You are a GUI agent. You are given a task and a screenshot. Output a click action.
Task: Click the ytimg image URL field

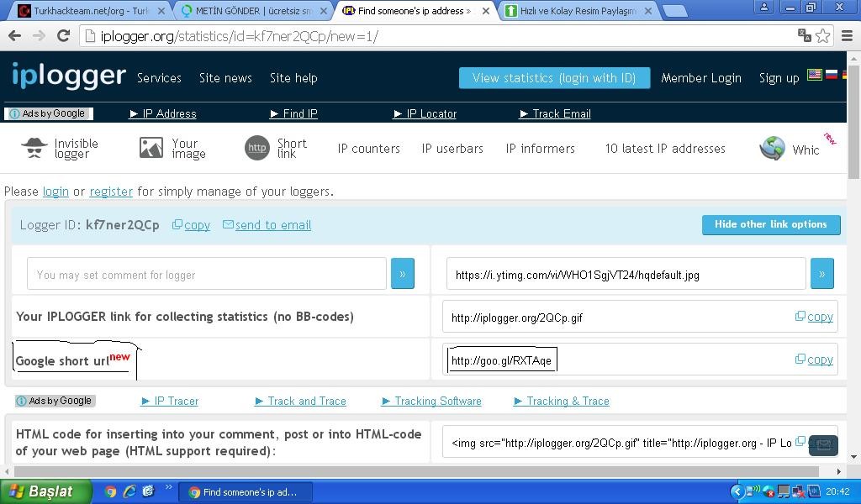pyautogui.click(x=626, y=274)
